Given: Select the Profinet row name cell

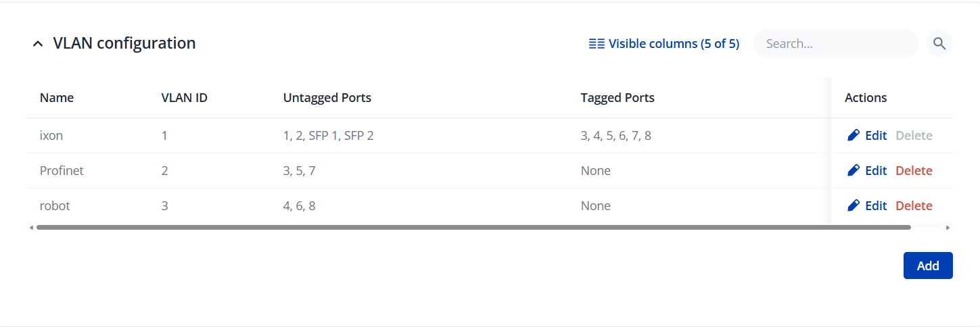Looking at the screenshot, I should [x=62, y=171].
